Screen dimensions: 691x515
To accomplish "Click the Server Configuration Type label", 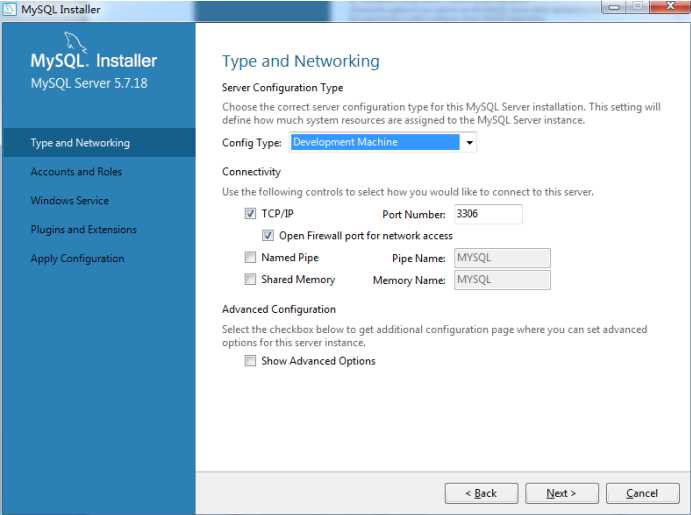I will click(x=282, y=88).
